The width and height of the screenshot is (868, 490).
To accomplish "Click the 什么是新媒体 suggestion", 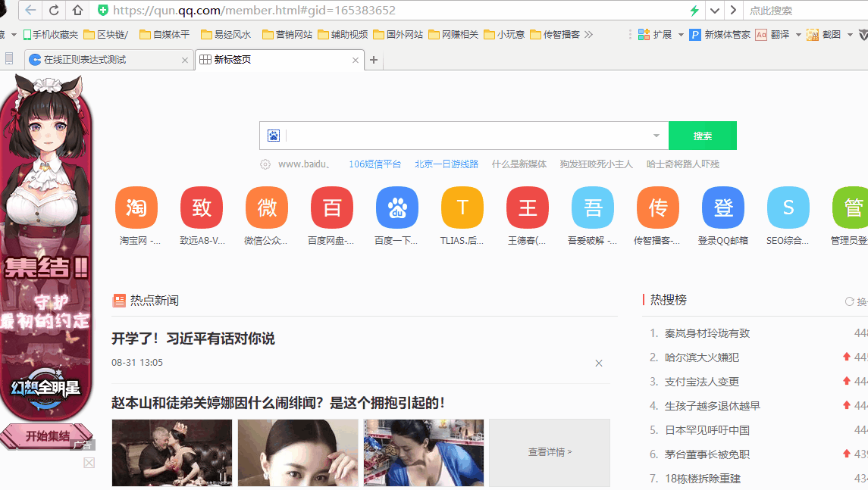I will 519,164.
